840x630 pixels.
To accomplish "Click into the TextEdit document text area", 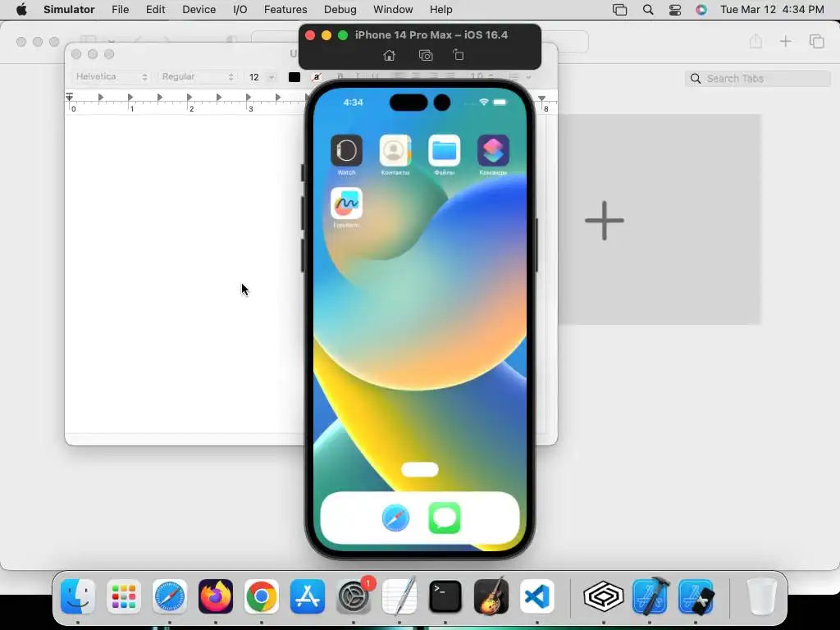I will point(185,273).
